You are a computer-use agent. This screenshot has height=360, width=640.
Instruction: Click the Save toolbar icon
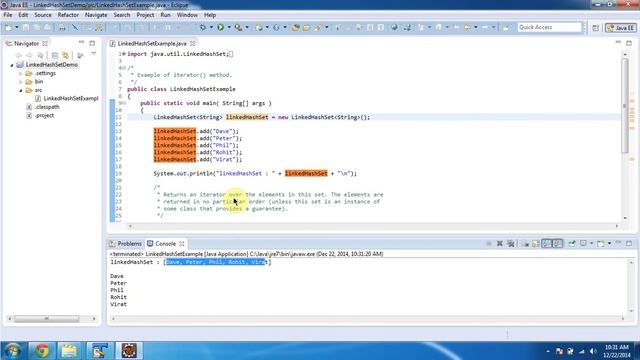(26, 27)
